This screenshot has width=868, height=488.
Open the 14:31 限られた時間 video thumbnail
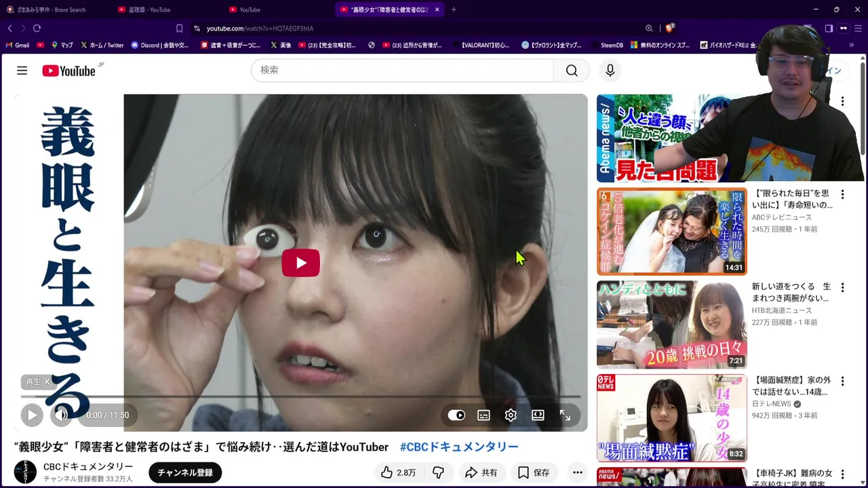click(x=671, y=231)
